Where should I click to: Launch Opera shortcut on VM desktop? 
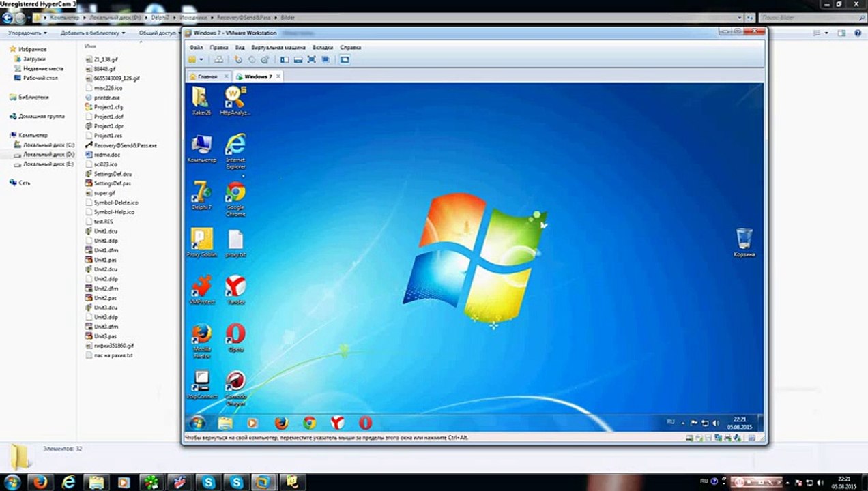235,338
